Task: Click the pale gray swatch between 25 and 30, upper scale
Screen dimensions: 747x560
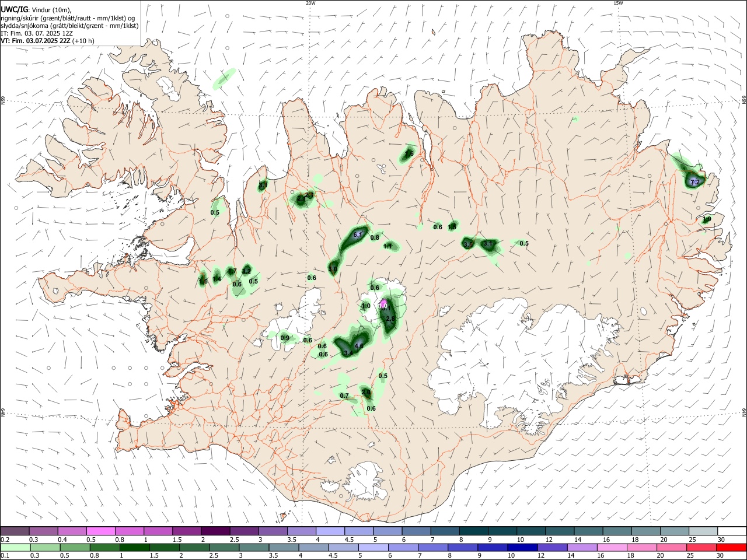Action: coord(703,531)
